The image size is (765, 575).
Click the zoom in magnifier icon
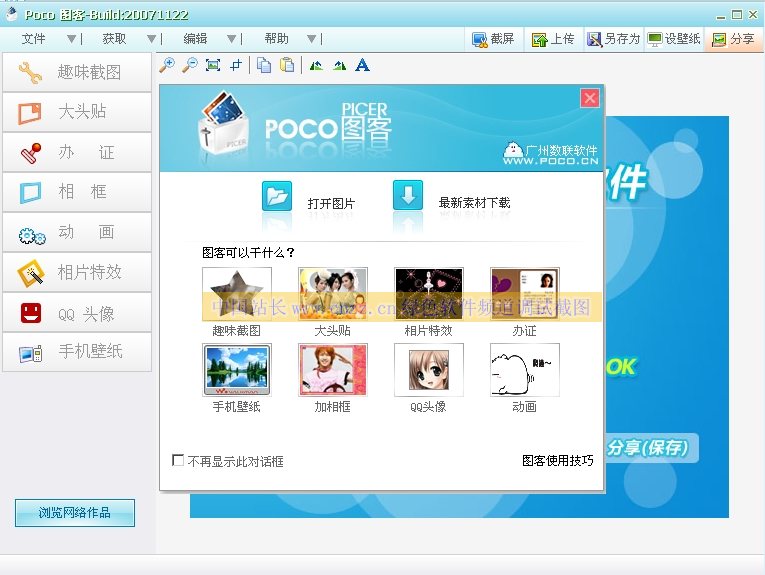pos(167,65)
